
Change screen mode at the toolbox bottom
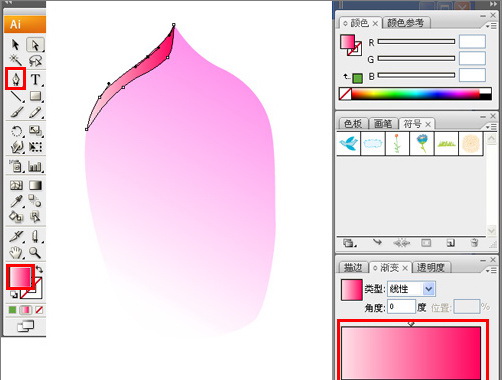[x=26, y=326]
